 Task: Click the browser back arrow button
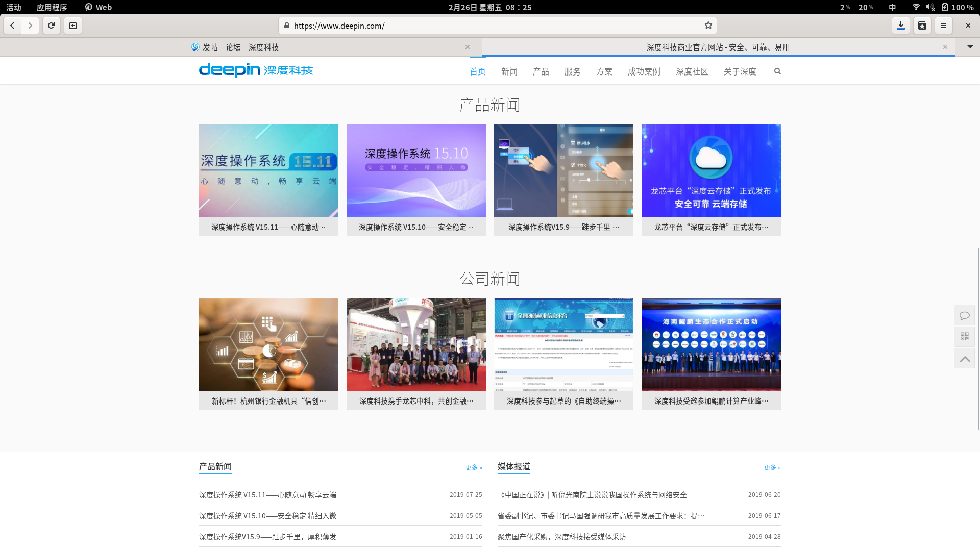click(x=12, y=26)
